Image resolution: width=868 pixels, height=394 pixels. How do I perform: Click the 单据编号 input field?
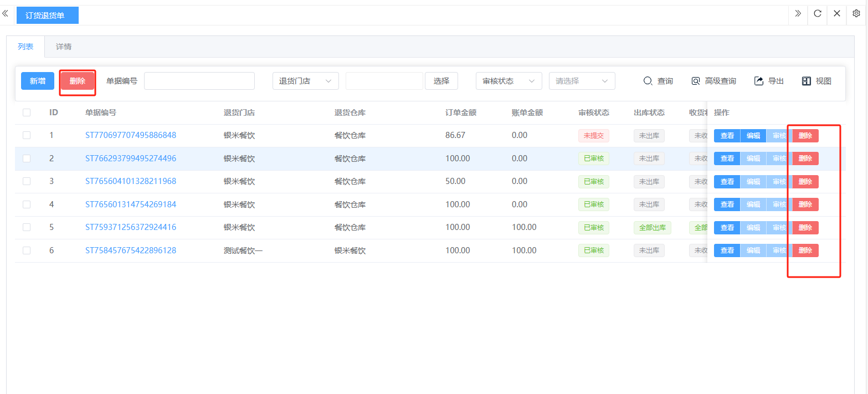tap(199, 81)
